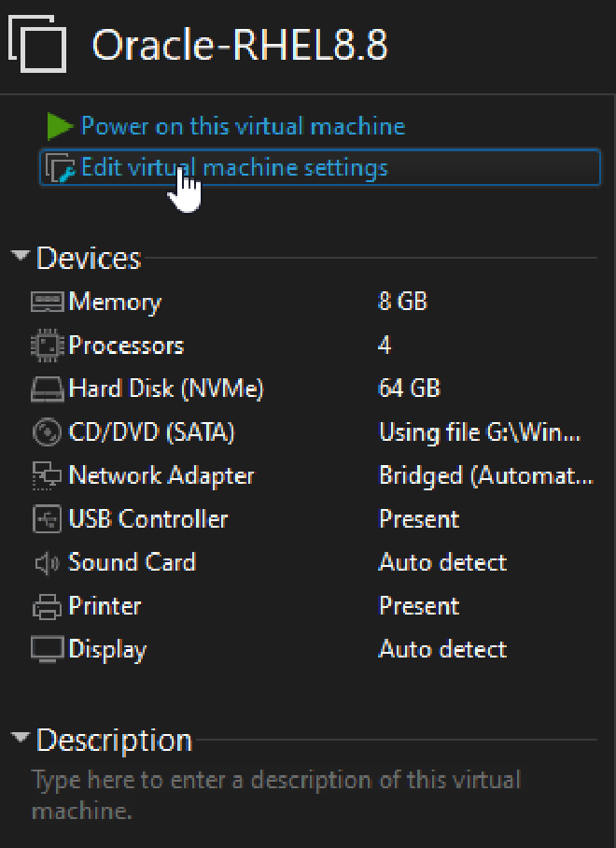This screenshot has width=616, height=848.
Task: Select the 8 GB Memory value
Action: [x=403, y=303]
